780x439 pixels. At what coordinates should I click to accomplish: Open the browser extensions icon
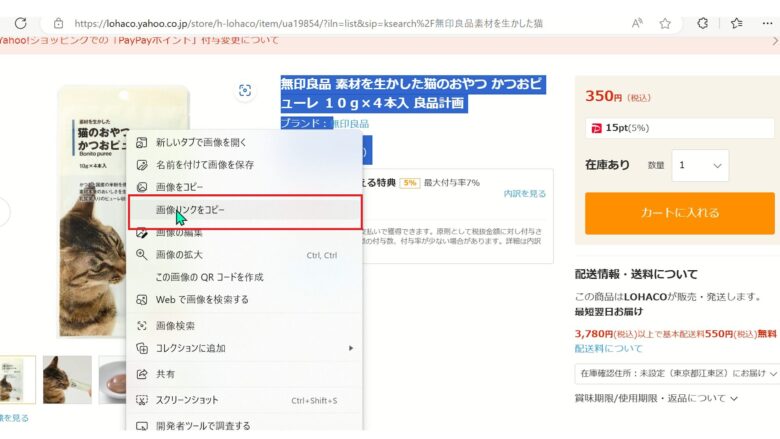[x=703, y=22]
